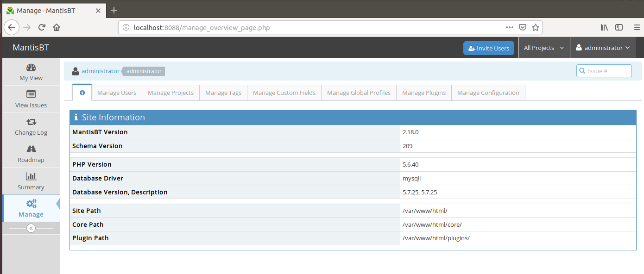Collapse sidebar with double-chevron button

point(31,228)
